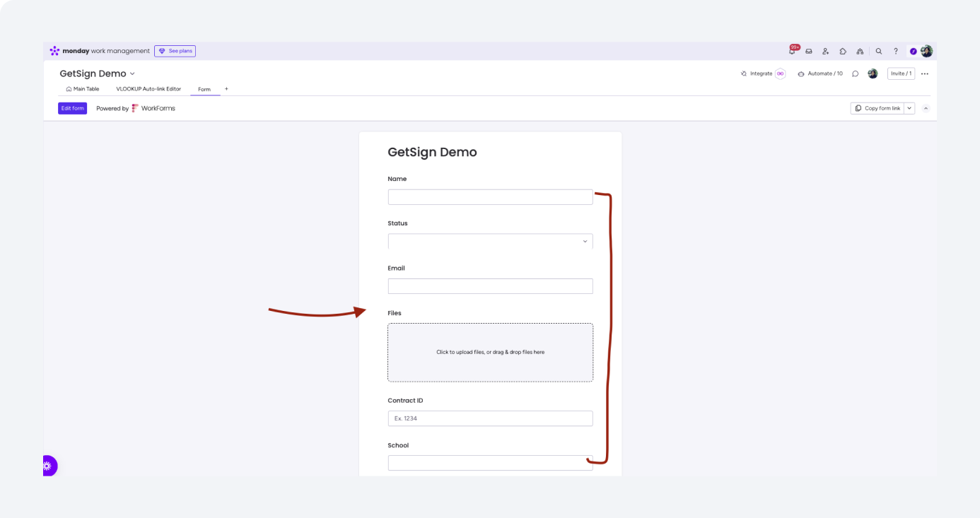Open the apps marketplace puzzle icon

(x=843, y=51)
